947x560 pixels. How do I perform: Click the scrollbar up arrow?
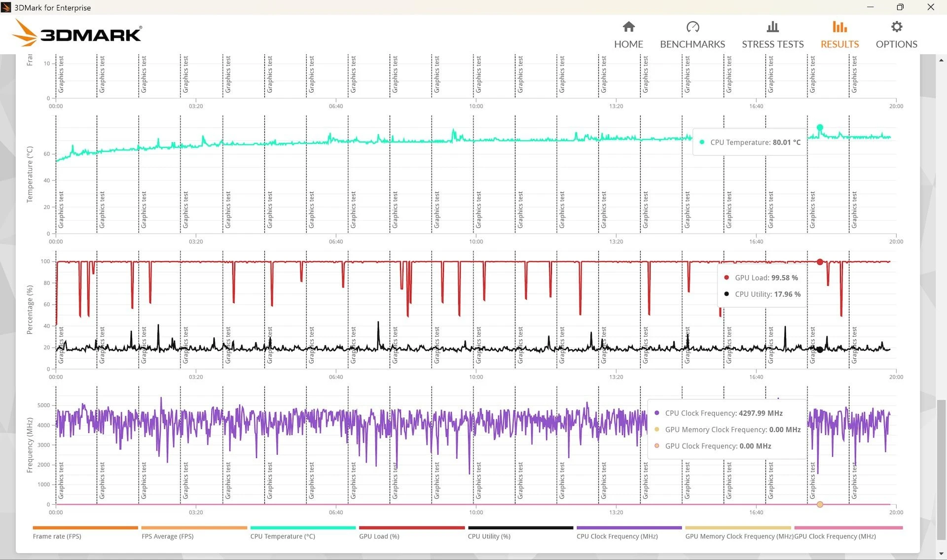tap(941, 60)
